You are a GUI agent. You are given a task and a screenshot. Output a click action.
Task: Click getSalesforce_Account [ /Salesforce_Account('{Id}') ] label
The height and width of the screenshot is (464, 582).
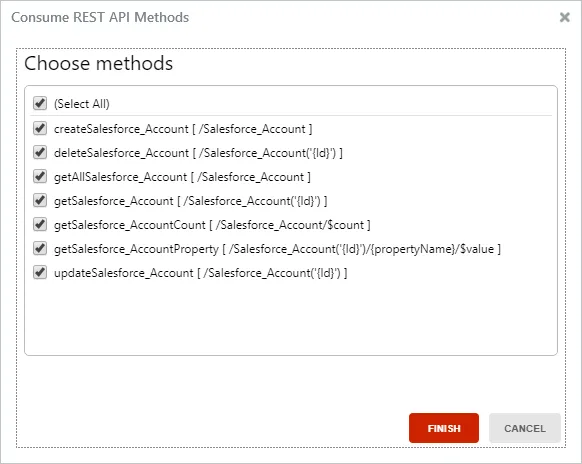coord(190,201)
